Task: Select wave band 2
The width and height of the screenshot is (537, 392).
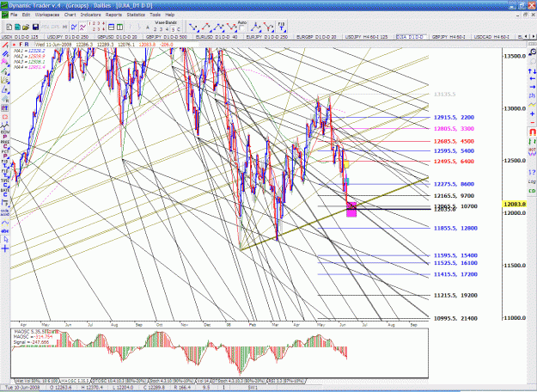Action: coord(156,29)
